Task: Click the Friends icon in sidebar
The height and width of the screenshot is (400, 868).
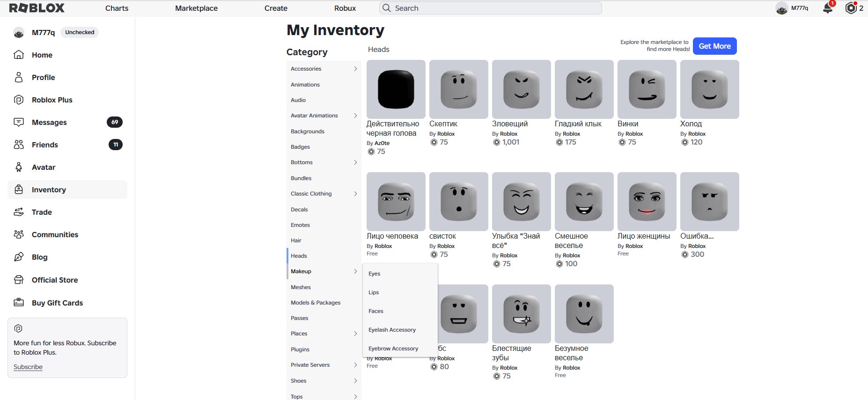Action: [x=19, y=145]
